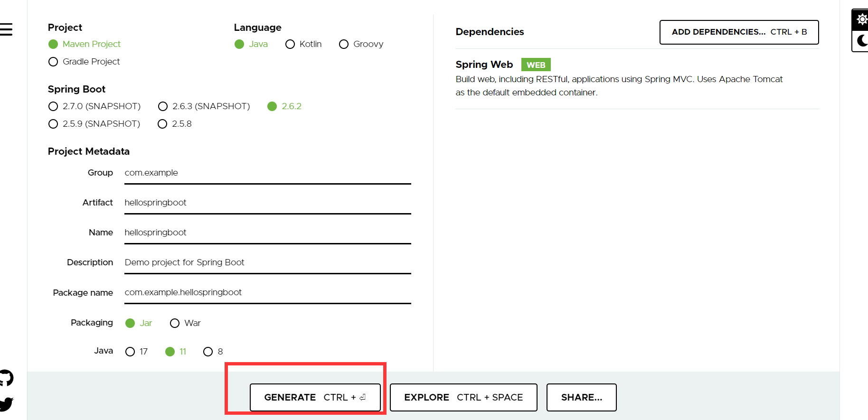868x420 pixels.
Task: Select Spring Boot 2.5.9 (SNAPSHOT)
Action: tap(94, 124)
